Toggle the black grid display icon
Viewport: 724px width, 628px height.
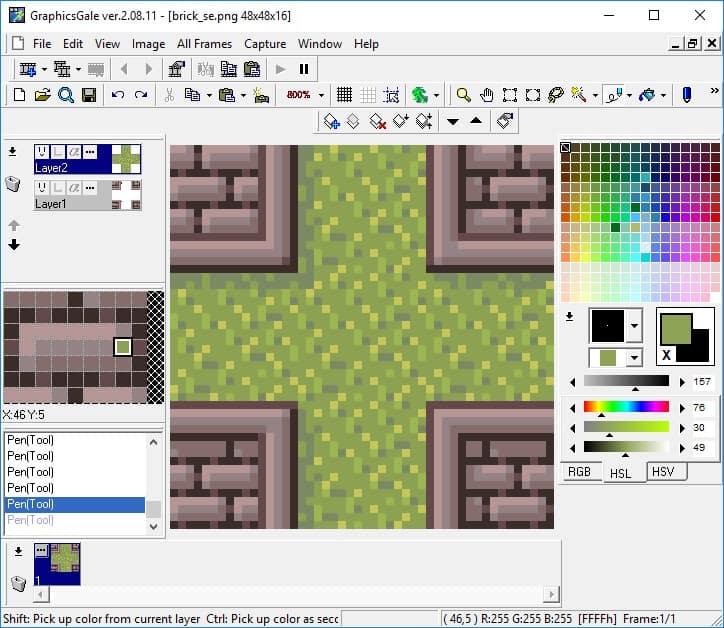[x=344, y=95]
